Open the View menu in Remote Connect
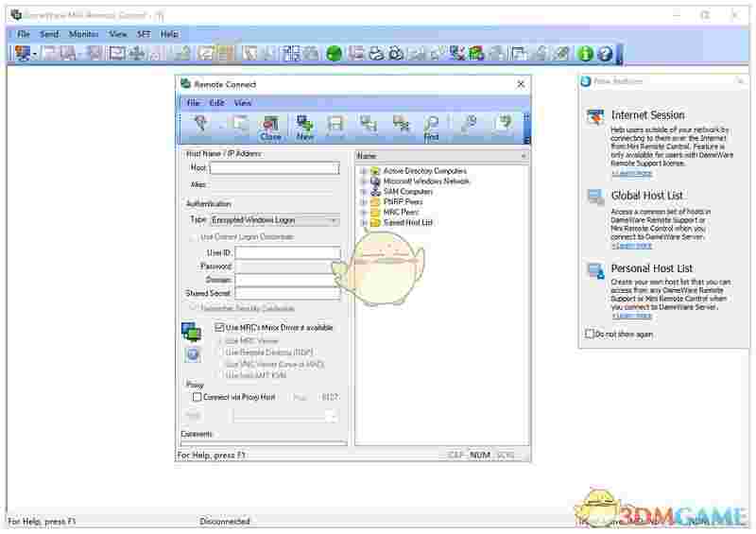 [x=243, y=103]
